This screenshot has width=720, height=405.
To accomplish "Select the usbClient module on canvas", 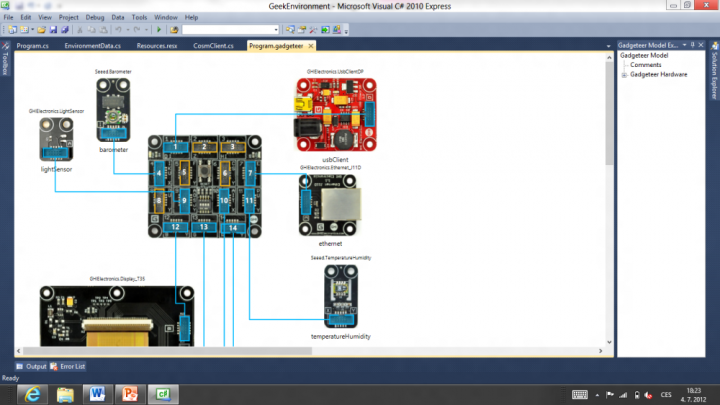I will coord(335,115).
